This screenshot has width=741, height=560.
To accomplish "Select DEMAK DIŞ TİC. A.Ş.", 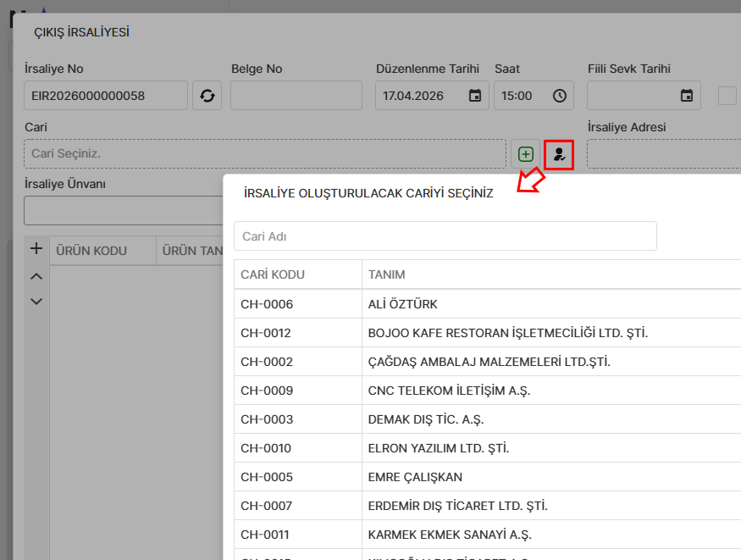I will click(487, 419).
